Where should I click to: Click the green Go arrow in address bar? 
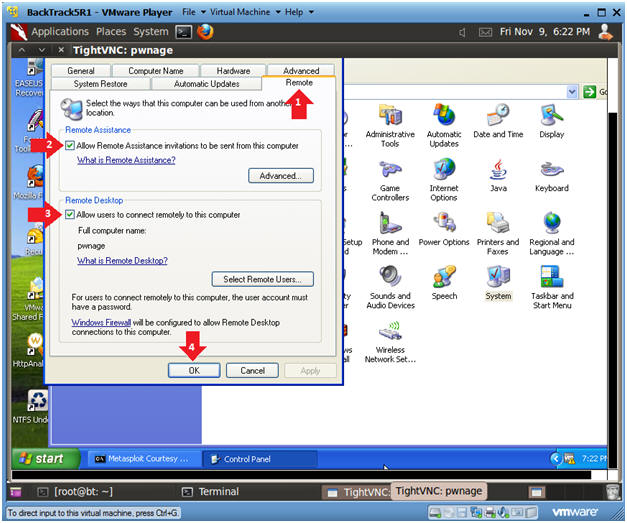(589, 92)
